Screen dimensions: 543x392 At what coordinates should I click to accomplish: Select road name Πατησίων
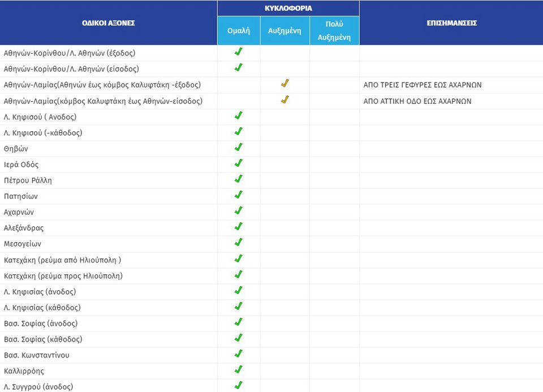pyautogui.click(x=21, y=196)
